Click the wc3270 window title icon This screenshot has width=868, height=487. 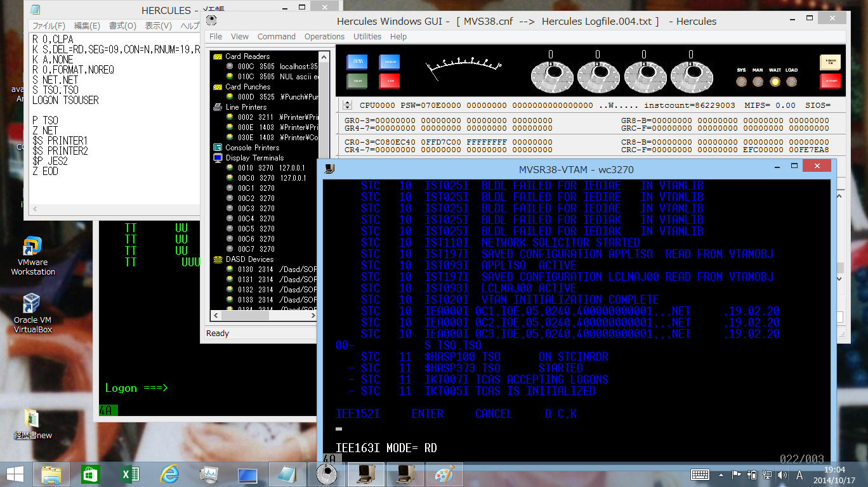click(330, 169)
